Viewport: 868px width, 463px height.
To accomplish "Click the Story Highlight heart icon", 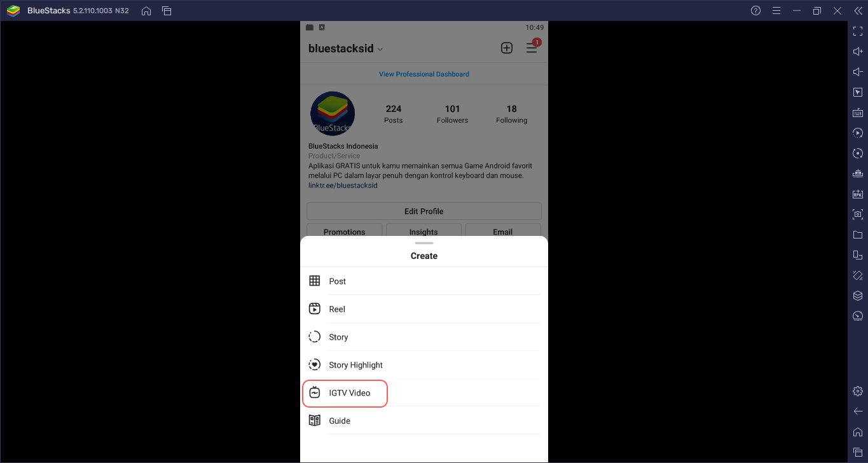I will click(x=314, y=365).
